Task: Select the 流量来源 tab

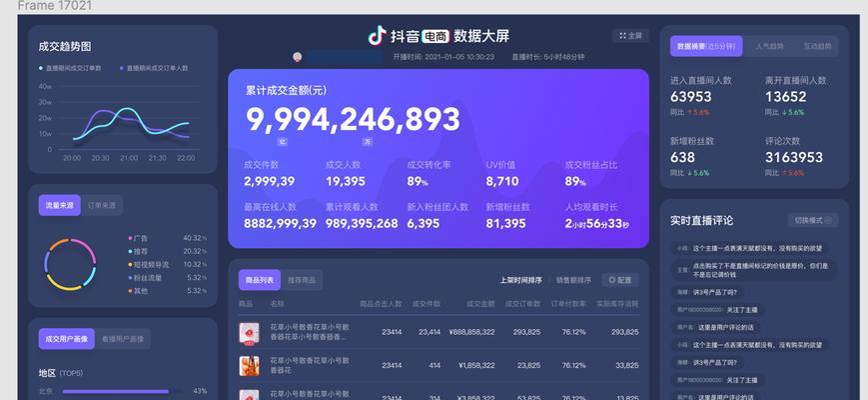Action: (x=59, y=206)
